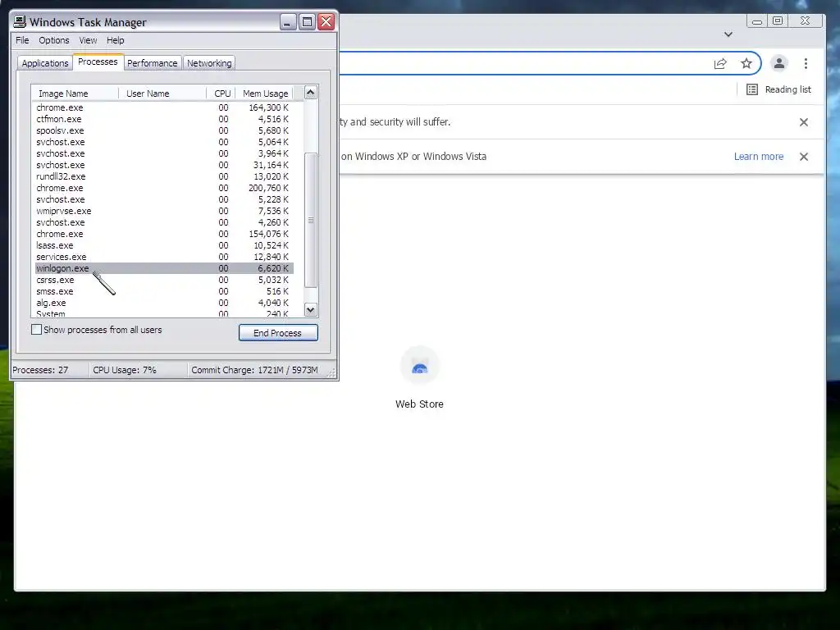The image size is (840, 630).
Task: Sort by Image Name column
Action: pyautogui.click(x=75, y=94)
